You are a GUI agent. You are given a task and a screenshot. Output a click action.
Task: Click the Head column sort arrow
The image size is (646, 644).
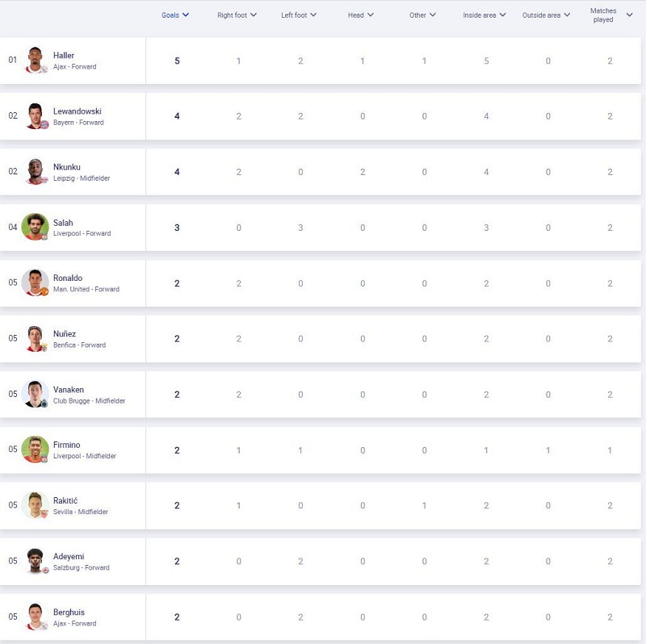371,15
